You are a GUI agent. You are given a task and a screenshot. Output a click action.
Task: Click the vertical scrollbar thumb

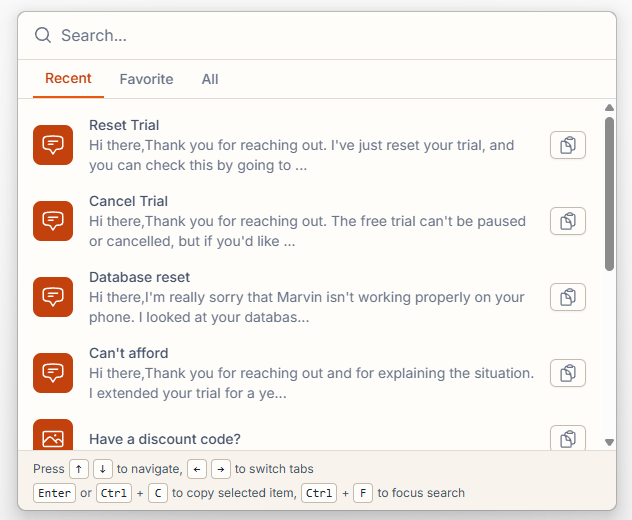(x=609, y=194)
